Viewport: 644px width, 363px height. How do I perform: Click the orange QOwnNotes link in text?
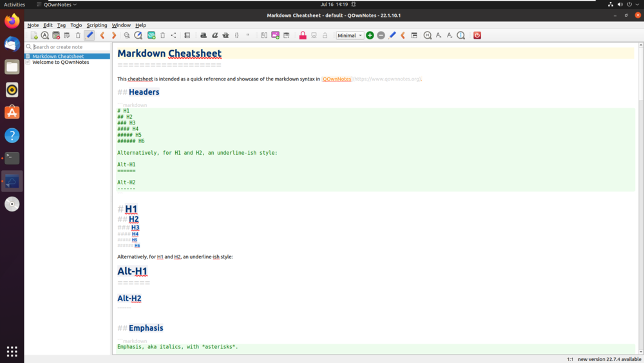point(336,79)
